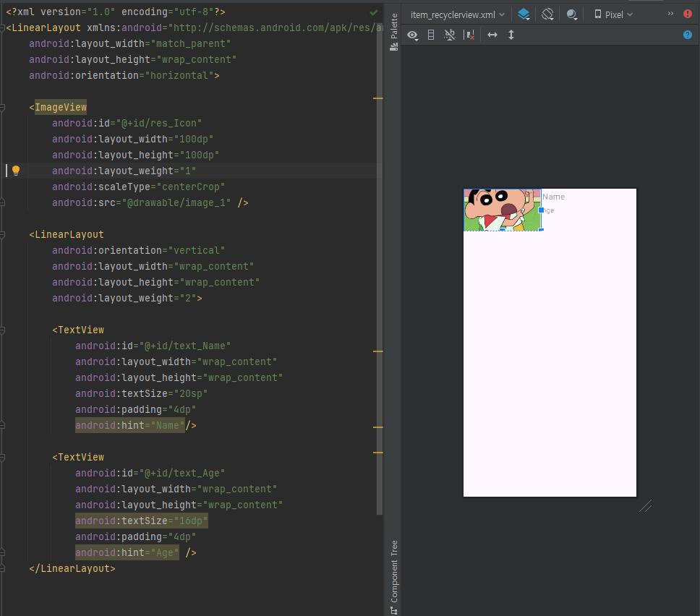
Task: Click the xmlns:android schema URL
Action: (x=278, y=28)
